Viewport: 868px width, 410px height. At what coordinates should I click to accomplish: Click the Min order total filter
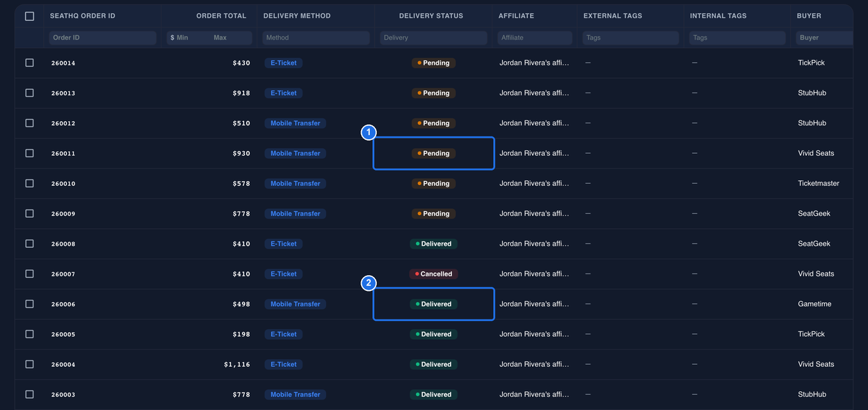pyautogui.click(x=188, y=38)
